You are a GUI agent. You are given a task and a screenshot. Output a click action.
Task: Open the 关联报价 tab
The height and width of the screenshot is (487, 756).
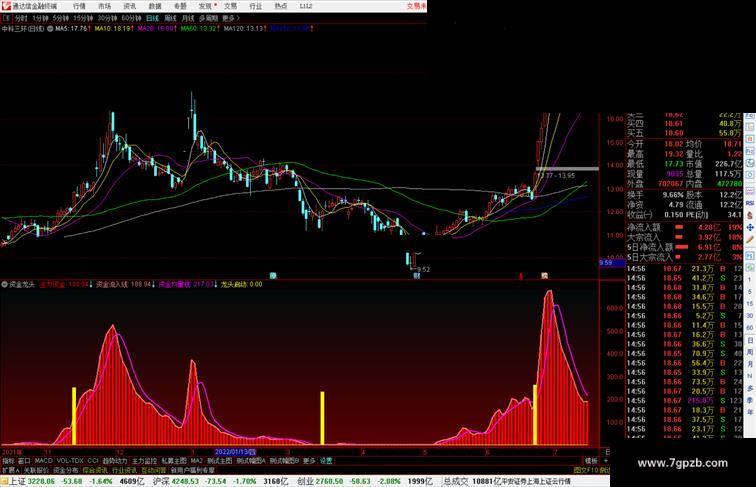tap(36, 470)
